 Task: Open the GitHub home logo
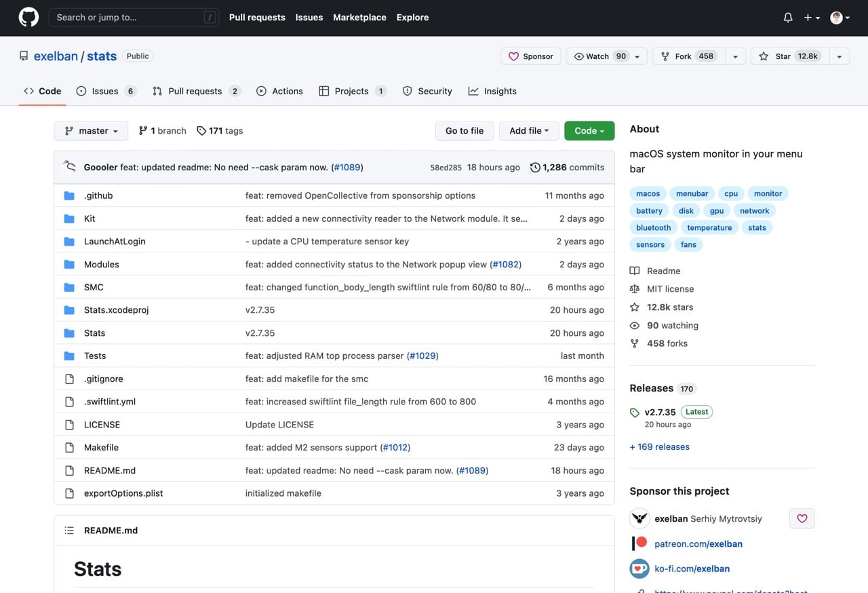[28, 18]
